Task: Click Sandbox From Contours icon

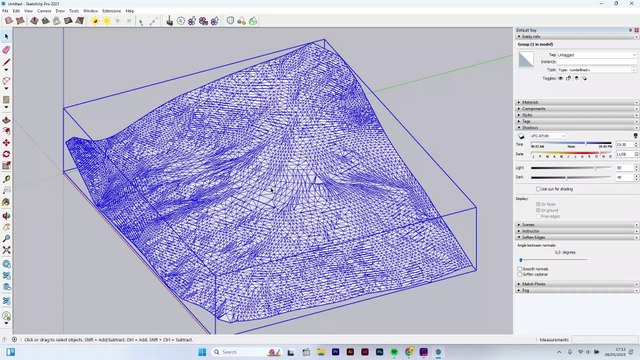Action: click(x=9, y=20)
